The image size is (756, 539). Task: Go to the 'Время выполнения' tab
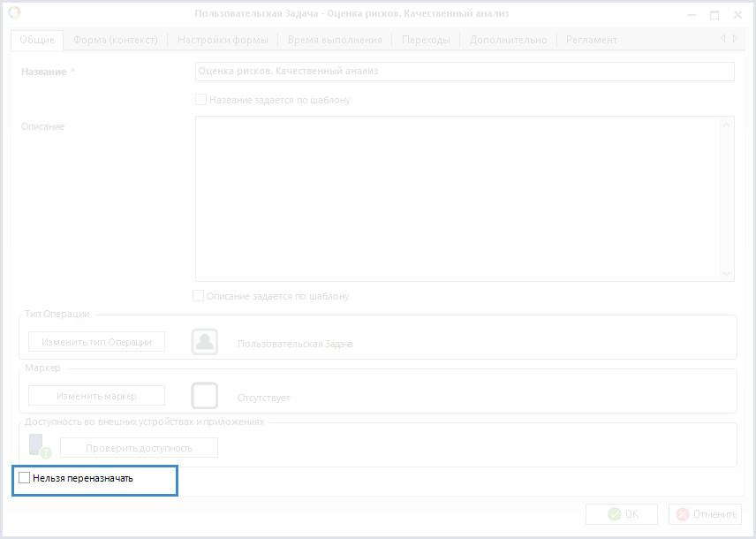[335, 40]
